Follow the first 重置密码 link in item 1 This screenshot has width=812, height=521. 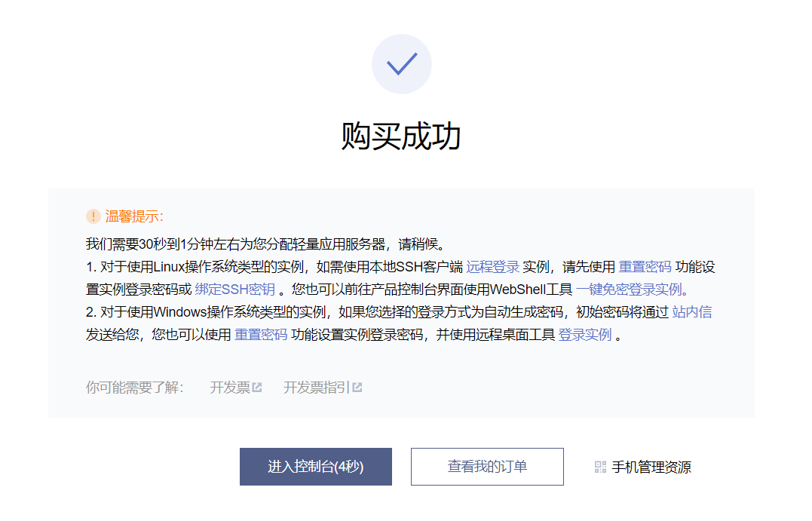pos(645,267)
